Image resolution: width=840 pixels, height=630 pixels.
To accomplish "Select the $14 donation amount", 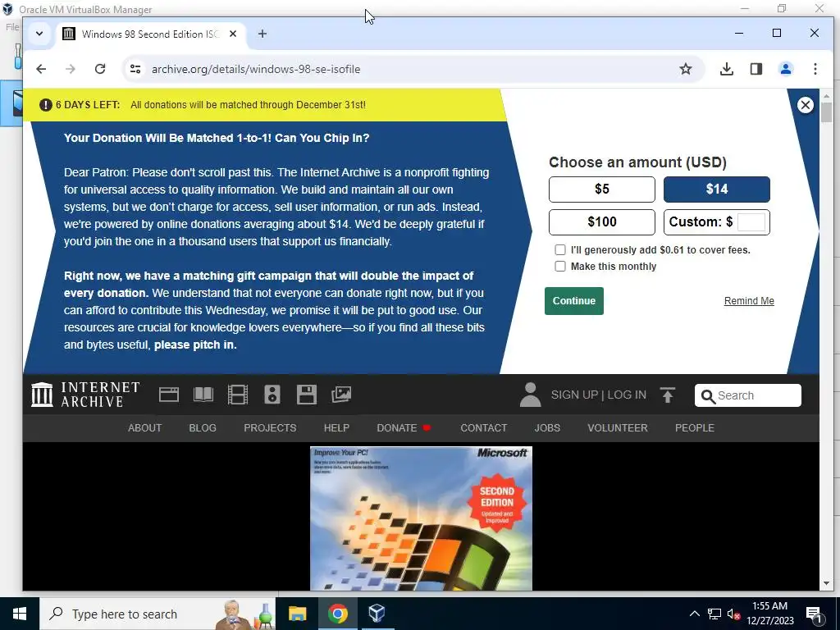I will pos(717,189).
